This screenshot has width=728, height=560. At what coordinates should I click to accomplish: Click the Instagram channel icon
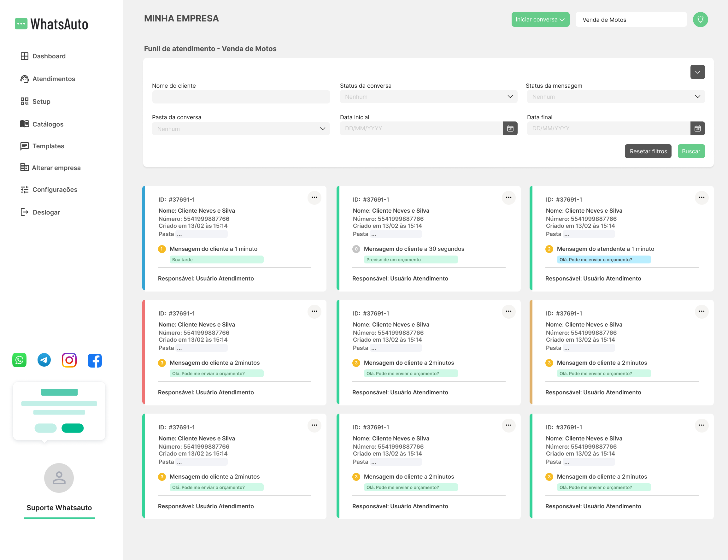tap(69, 360)
